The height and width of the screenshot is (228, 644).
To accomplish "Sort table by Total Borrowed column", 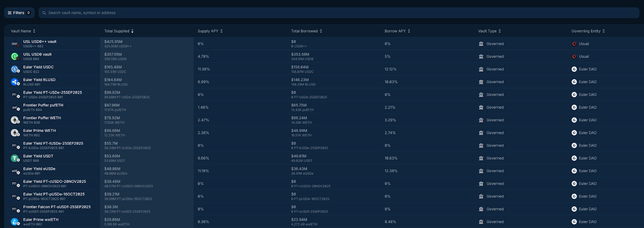I will click(x=306, y=31).
